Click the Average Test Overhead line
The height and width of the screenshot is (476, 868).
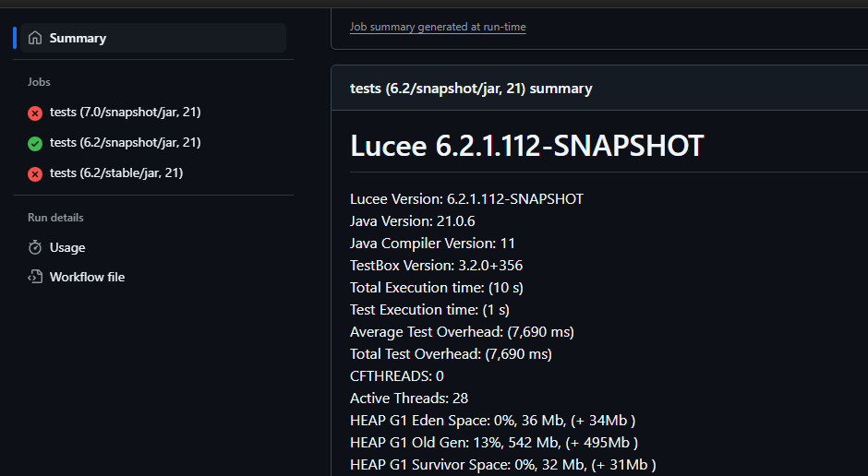click(x=462, y=332)
